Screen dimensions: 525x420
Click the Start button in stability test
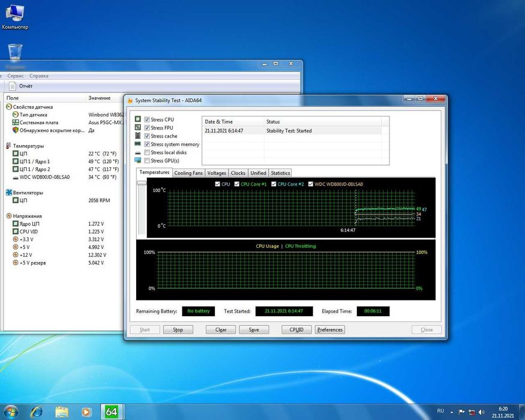[x=145, y=329]
